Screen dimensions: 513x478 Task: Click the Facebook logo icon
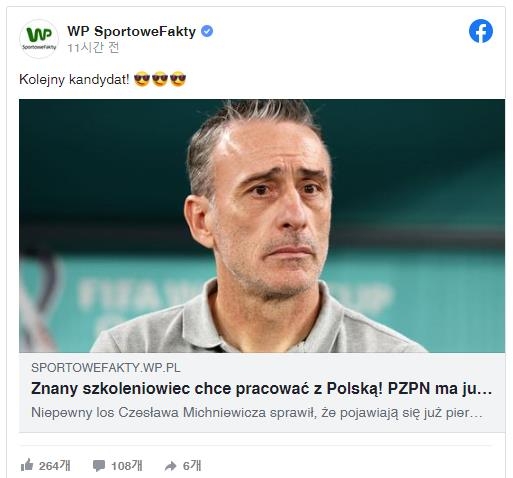[480, 31]
